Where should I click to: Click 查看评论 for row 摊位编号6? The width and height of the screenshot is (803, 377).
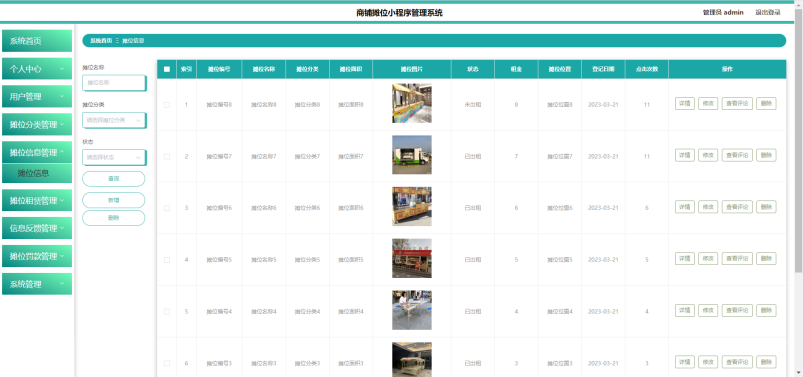pyautogui.click(x=737, y=207)
